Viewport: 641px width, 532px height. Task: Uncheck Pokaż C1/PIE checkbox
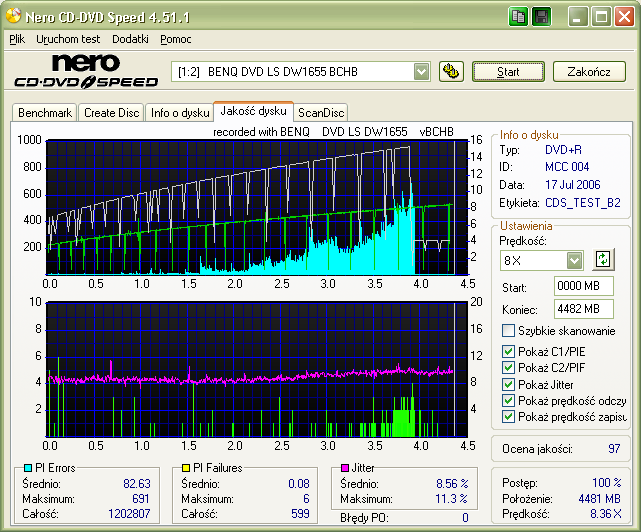(x=508, y=351)
